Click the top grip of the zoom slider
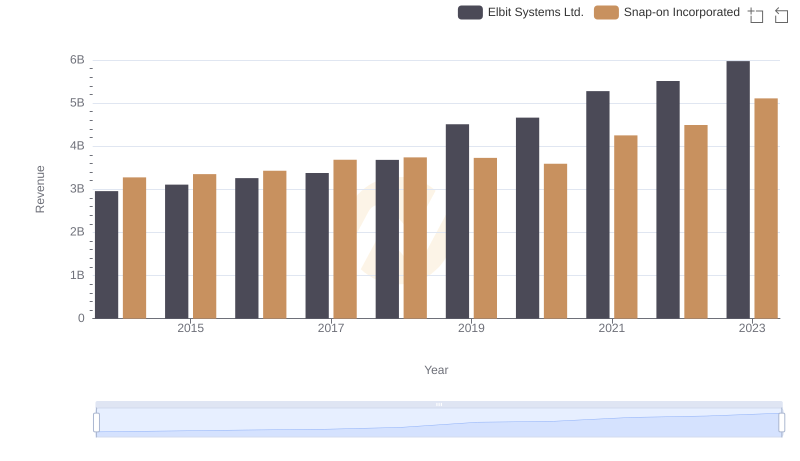The width and height of the screenshot is (800, 461). coord(439,404)
